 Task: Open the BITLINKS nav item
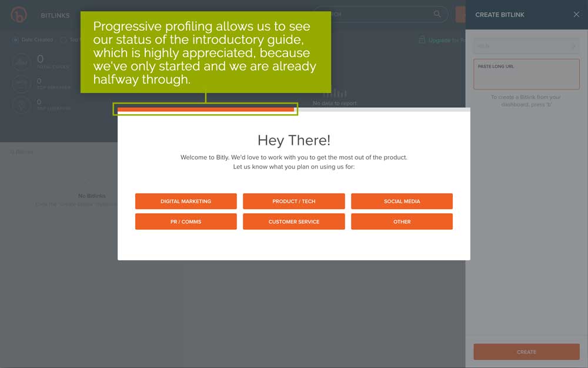pos(55,15)
